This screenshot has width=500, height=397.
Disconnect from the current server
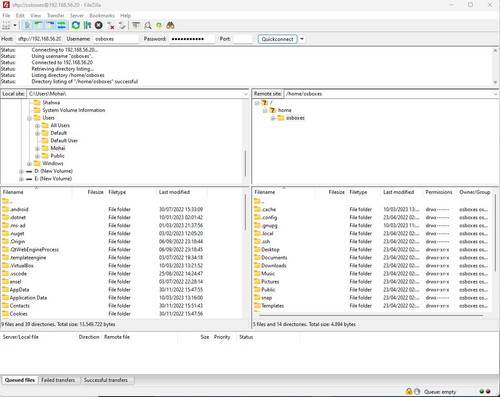[x=111, y=25]
